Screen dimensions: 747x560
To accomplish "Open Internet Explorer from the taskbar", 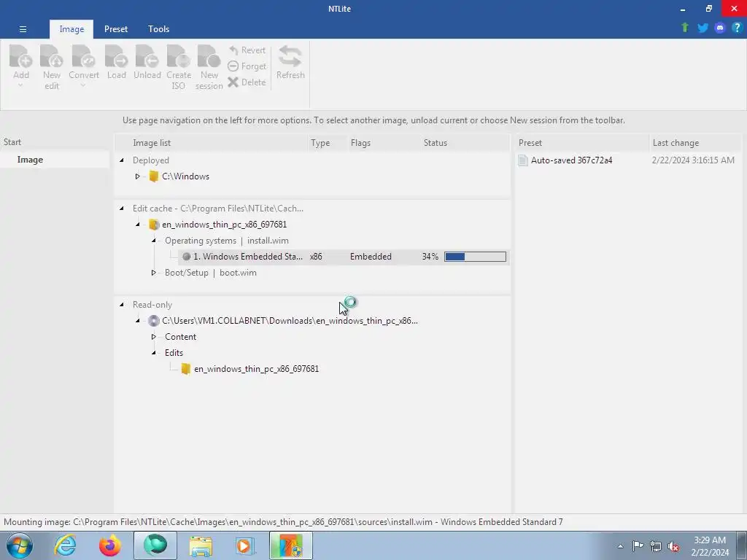I will coord(65,545).
